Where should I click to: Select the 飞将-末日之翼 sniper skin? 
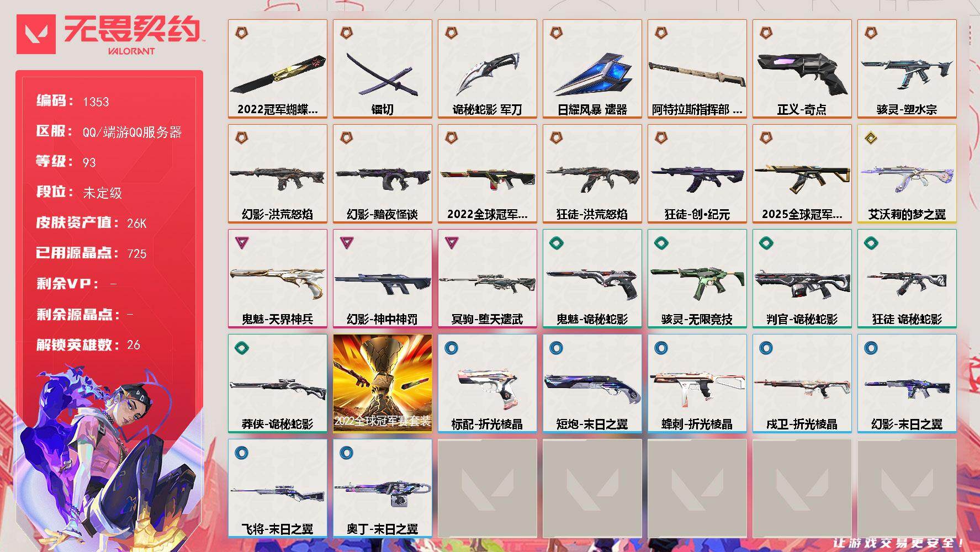[278, 489]
